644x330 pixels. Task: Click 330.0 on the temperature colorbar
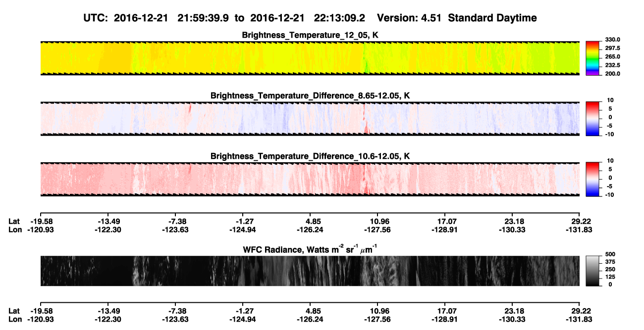point(613,40)
